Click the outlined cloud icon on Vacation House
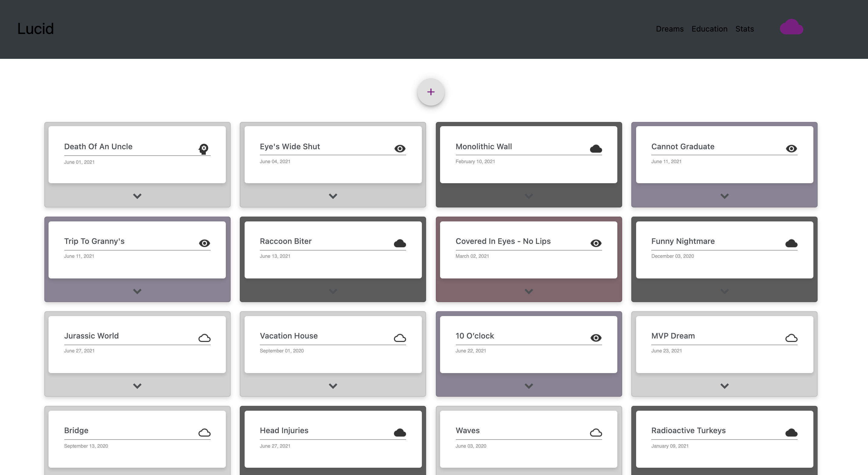Image resolution: width=868 pixels, height=475 pixels. click(x=400, y=338)
